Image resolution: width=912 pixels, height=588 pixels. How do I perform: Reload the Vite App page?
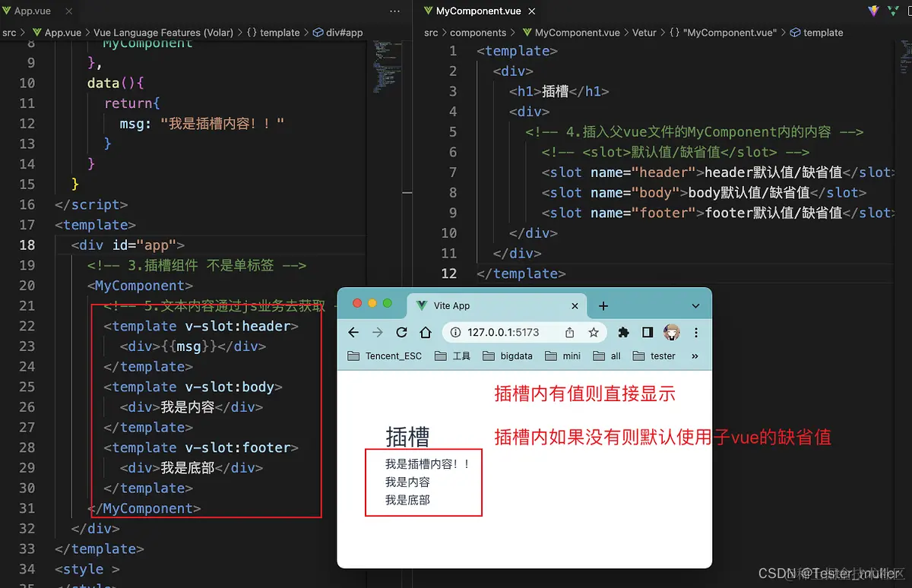click(402, 333)
